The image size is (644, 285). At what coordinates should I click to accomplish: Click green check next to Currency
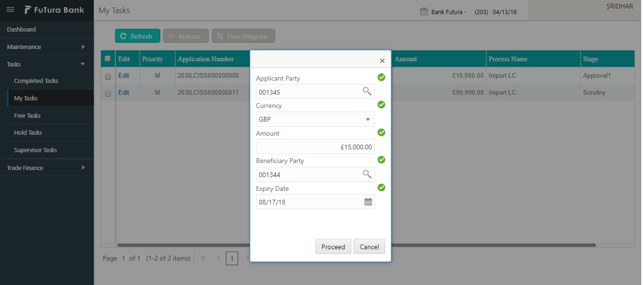(x=381, y=105)
